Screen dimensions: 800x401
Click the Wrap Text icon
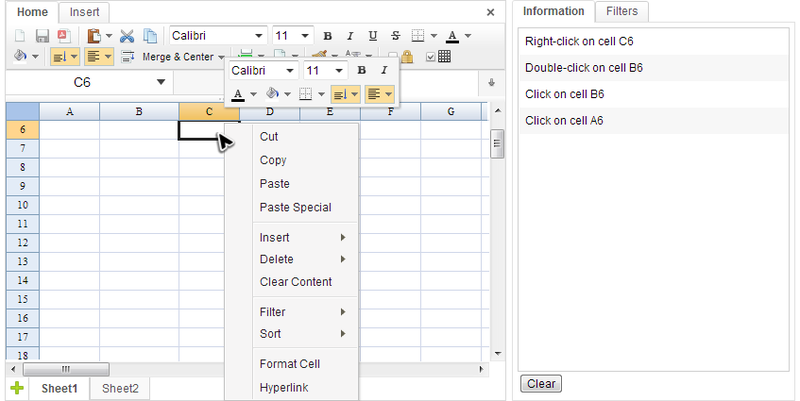click(x=127, y=57)
